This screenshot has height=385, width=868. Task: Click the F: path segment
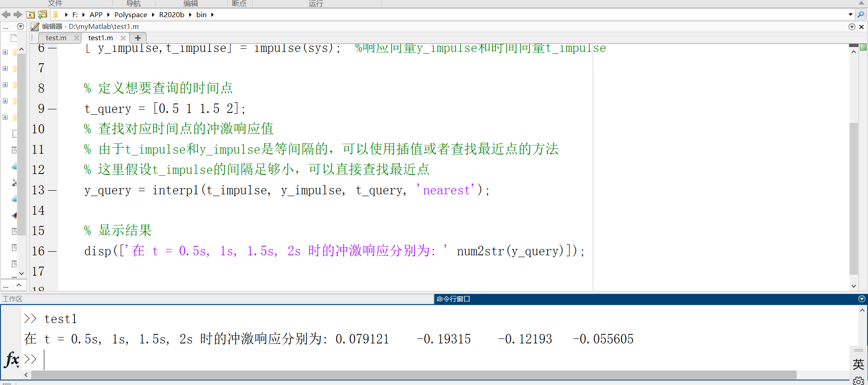point(75,14)
